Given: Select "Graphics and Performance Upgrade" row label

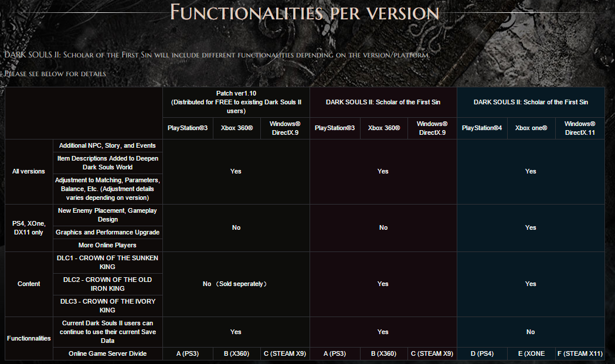Looking at the screenshot, I should click(107, 232).
